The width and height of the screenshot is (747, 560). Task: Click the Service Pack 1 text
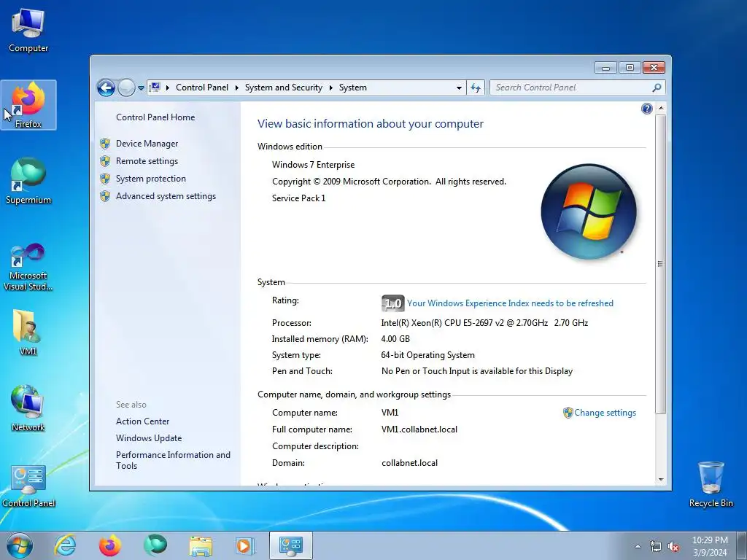[x=298, y=198]
